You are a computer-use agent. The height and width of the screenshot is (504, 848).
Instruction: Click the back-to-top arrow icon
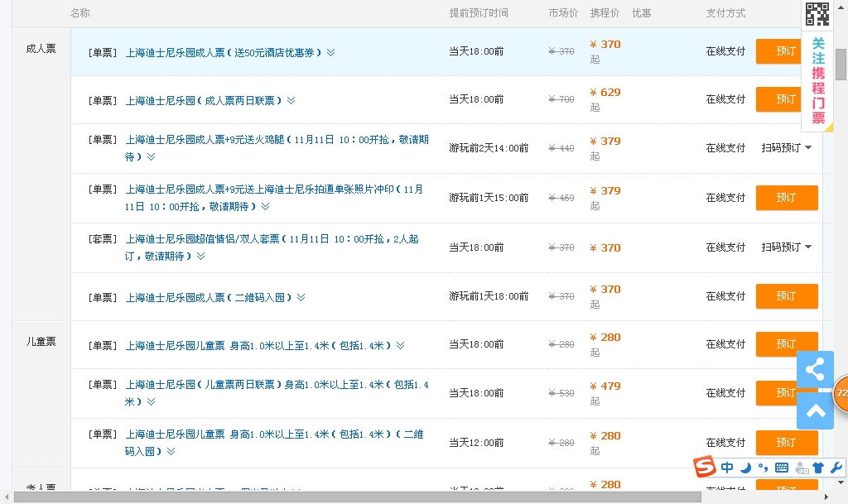(815, 410)
